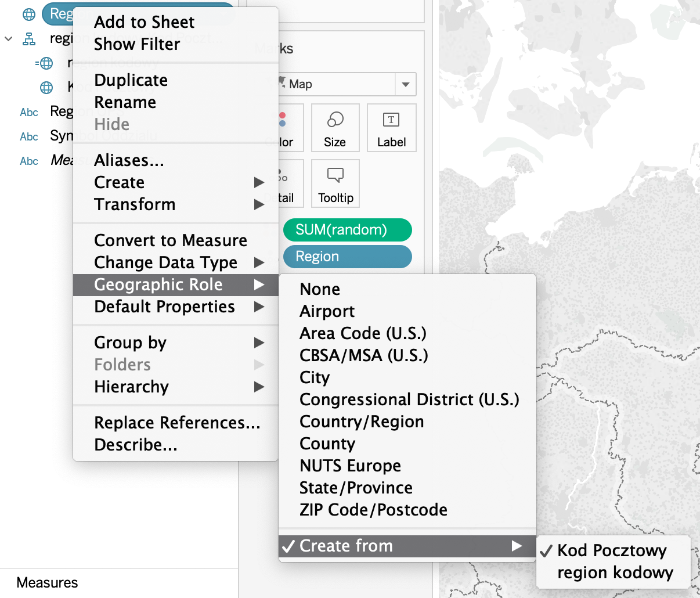Open the Tooltip mark button
Screen dimensions: 700x598
tap(335, 183)
